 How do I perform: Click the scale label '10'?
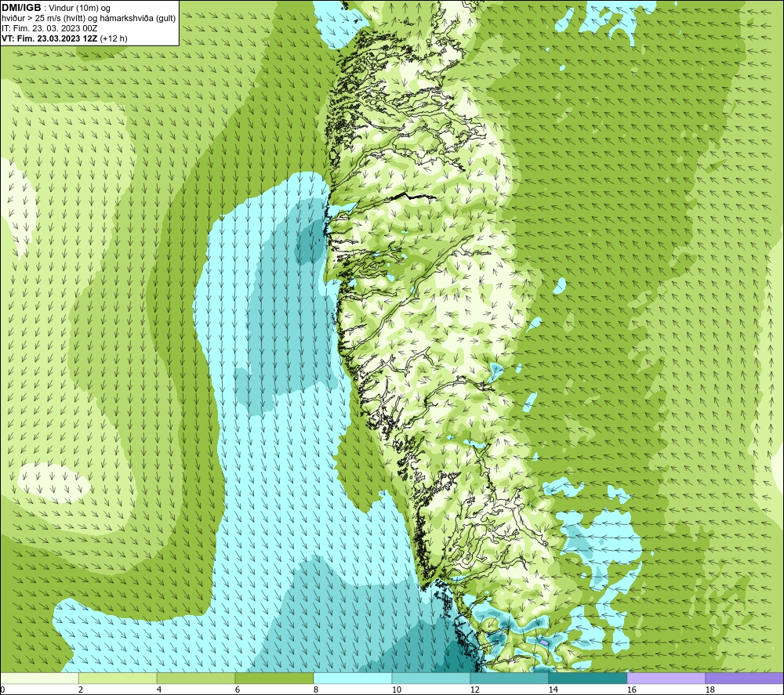click(x=396, y=690)
